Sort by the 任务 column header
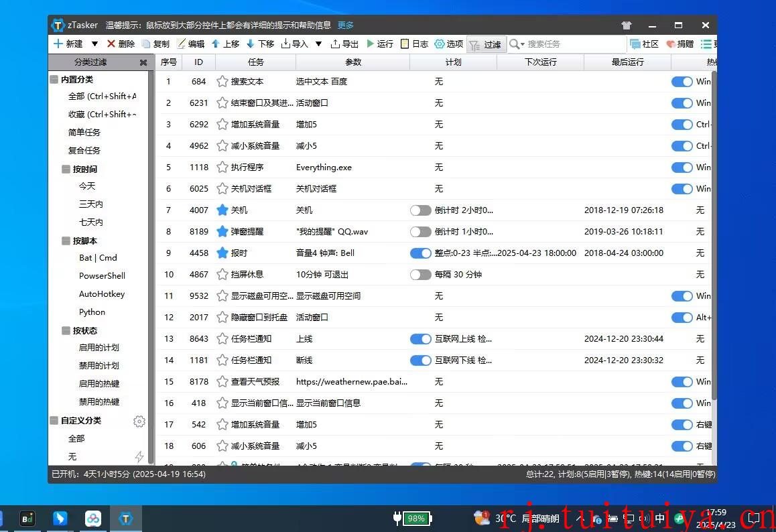The height and width of the screenshot is (532, 776). tap(255, 62)
